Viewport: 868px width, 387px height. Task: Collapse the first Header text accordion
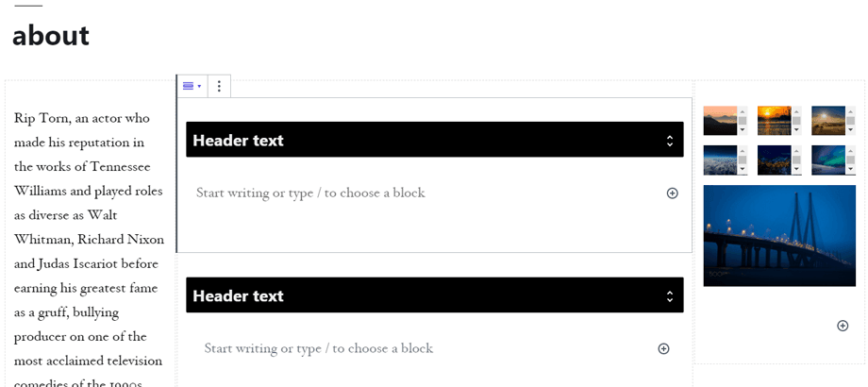click(x=669, y=141)
